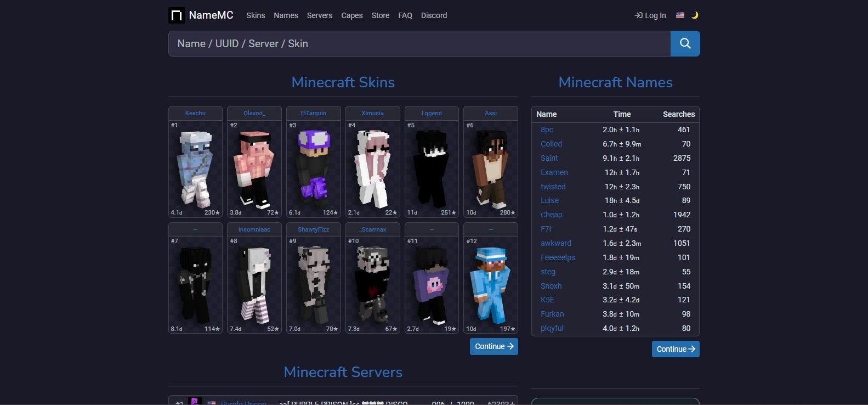
Task: Open the Discord nav link
Action: pos(434,15)
